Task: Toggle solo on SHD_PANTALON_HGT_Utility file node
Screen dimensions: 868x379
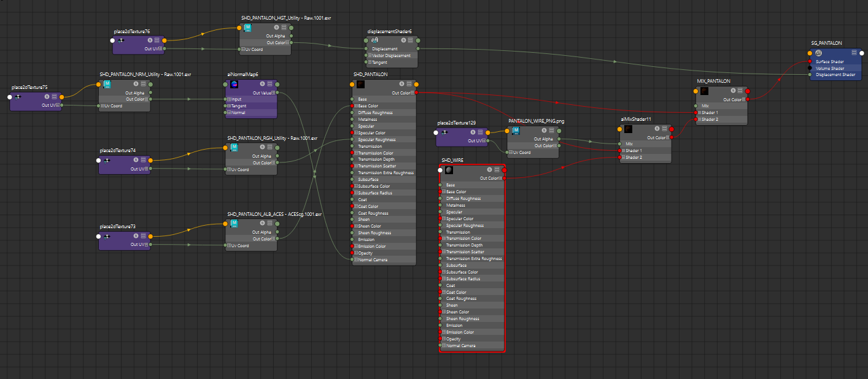Action: pyautogui.click(x=276, y=28)
